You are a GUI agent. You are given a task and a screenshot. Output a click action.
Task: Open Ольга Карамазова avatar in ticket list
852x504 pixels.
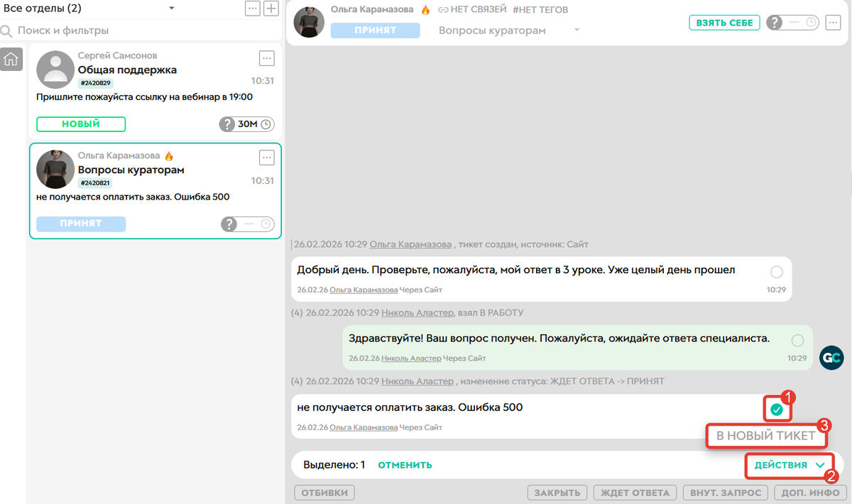pos(55,169)
